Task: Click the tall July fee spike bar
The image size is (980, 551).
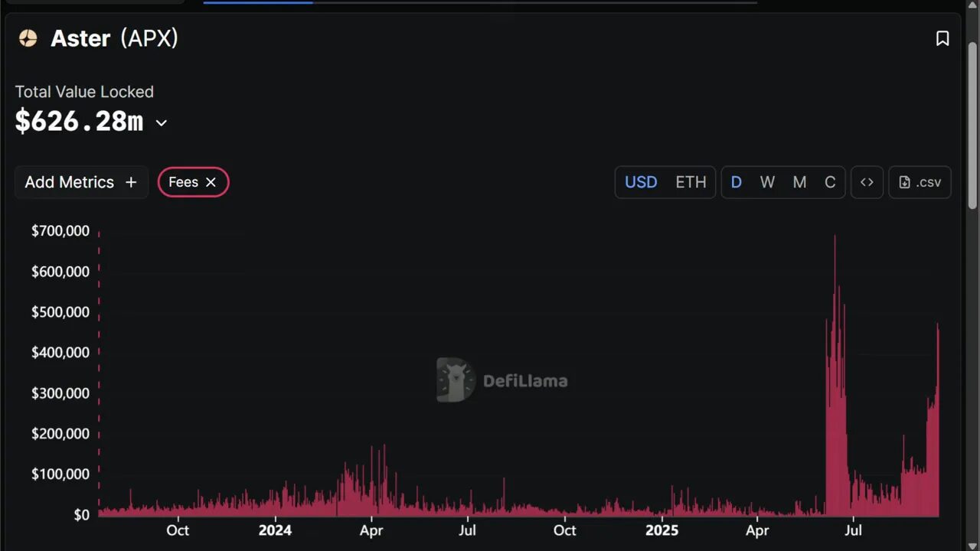Action: pos(835,306)
